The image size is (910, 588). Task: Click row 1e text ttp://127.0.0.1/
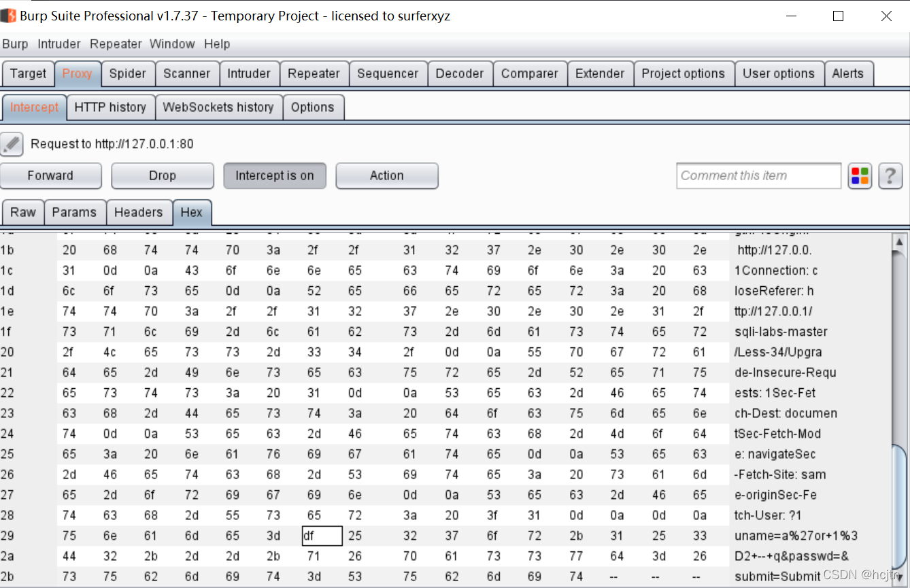(x=773, y=311)
